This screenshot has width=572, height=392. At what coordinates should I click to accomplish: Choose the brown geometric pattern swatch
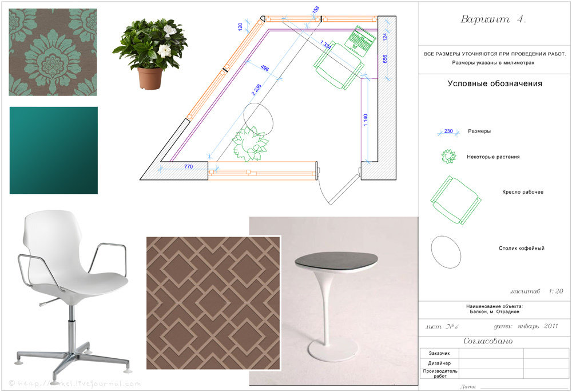coord(213,303)
